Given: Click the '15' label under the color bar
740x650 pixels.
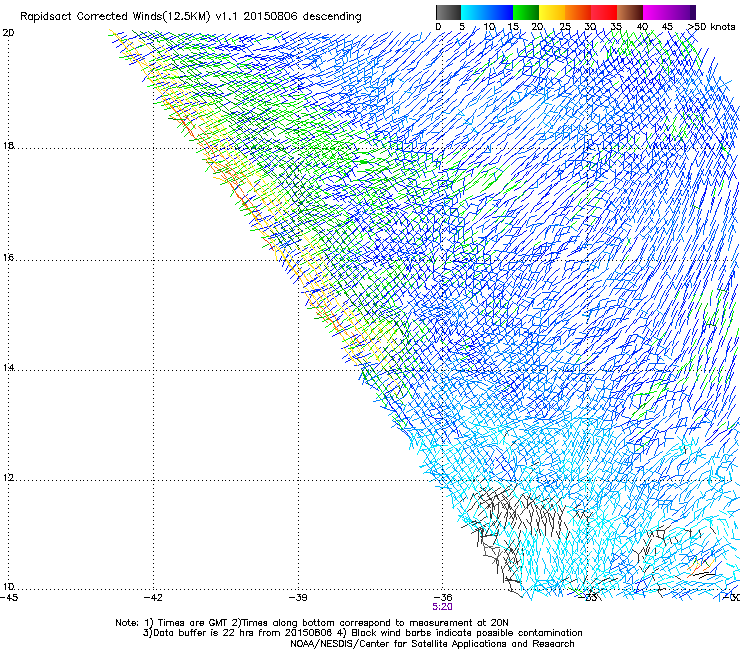Looking at the screenshot, I should pyautogui.click(x=513, y=27).
